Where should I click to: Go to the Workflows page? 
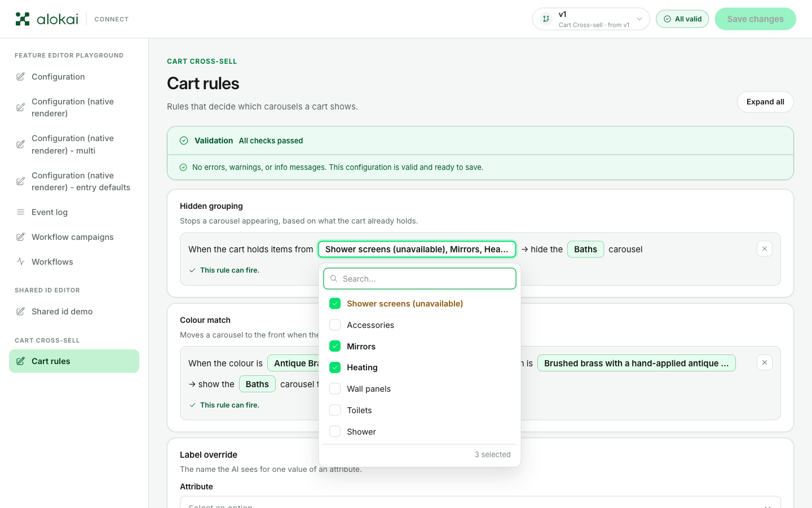(x=74, y=262)
